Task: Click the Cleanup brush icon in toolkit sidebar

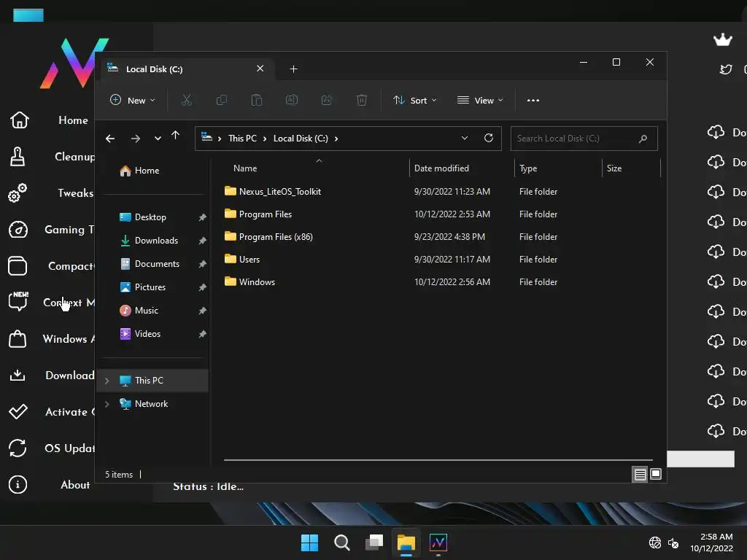Action: [18, 157]
